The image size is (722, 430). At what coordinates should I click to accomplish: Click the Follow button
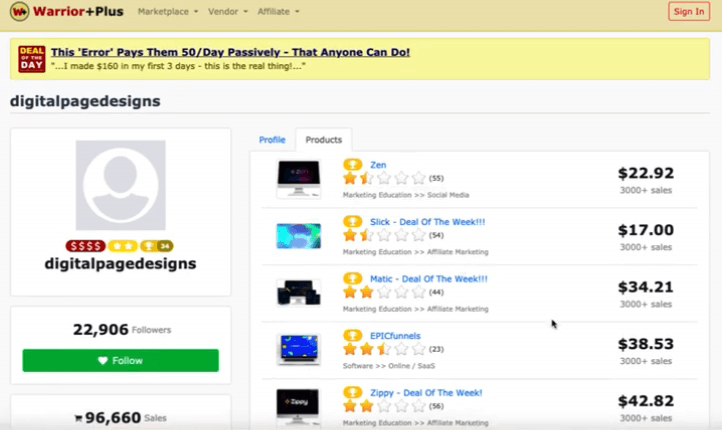(x=121, y=360)
